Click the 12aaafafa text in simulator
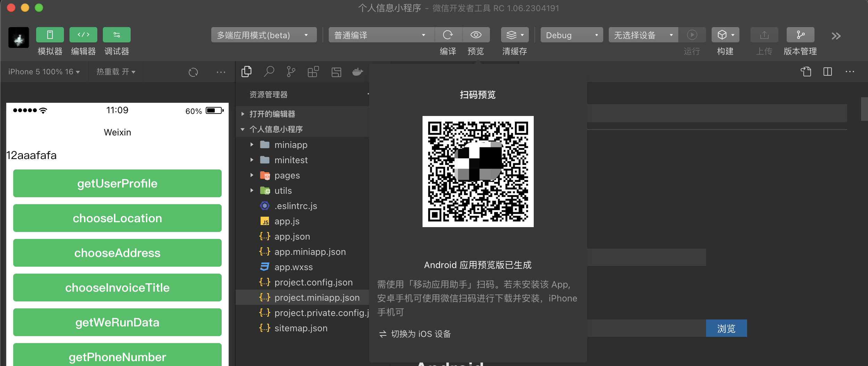The height and width of the screenshot is (366, 868). 31,155
